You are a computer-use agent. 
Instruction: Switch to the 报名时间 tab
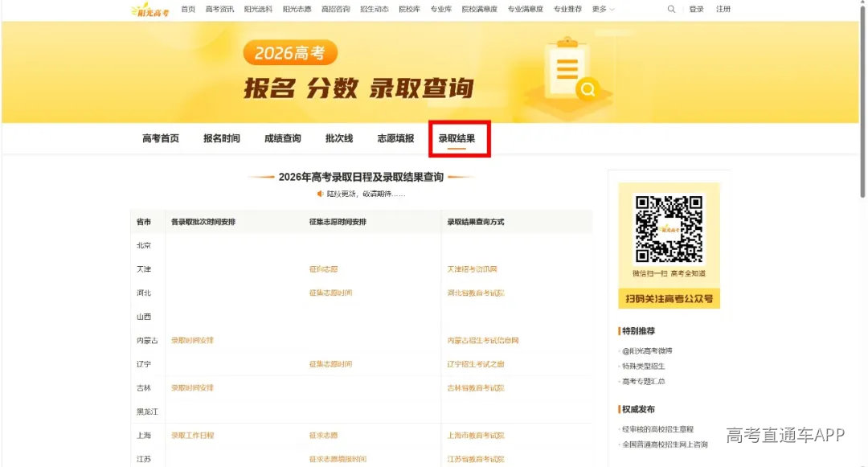[x=222, y=138]
